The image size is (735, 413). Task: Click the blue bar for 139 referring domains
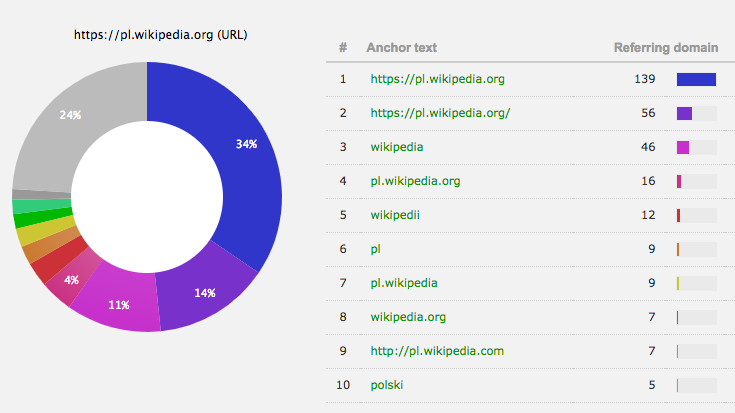click(696, 78)
